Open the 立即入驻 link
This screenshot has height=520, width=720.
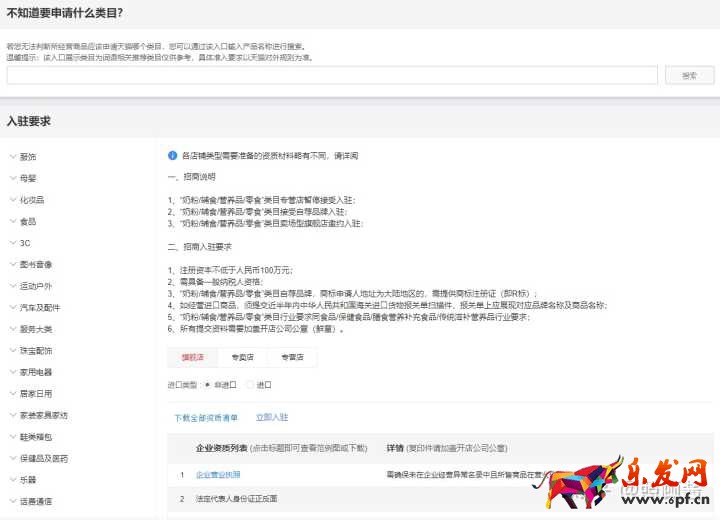[x=271, y=417]
